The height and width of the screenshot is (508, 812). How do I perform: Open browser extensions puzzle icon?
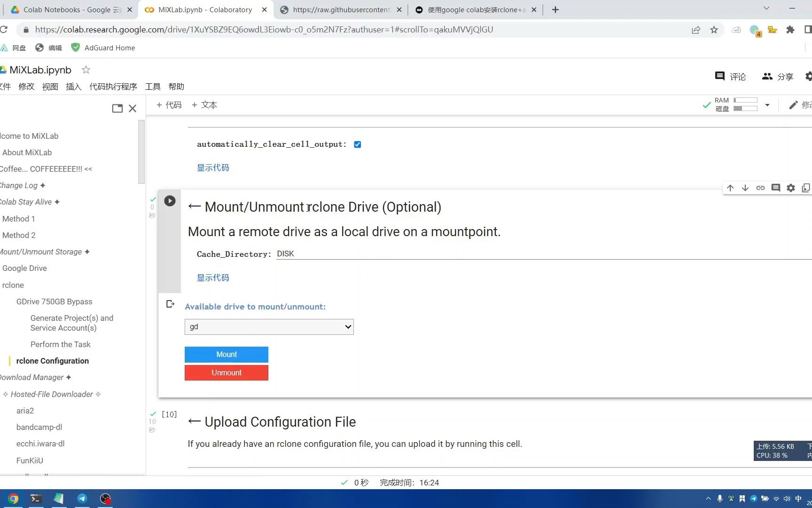click(x=790, y=30)
